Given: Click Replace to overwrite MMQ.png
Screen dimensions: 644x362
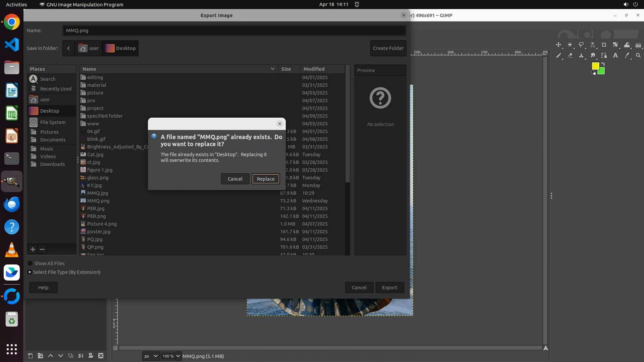Looking at the screenshot, I should (266, 179).
